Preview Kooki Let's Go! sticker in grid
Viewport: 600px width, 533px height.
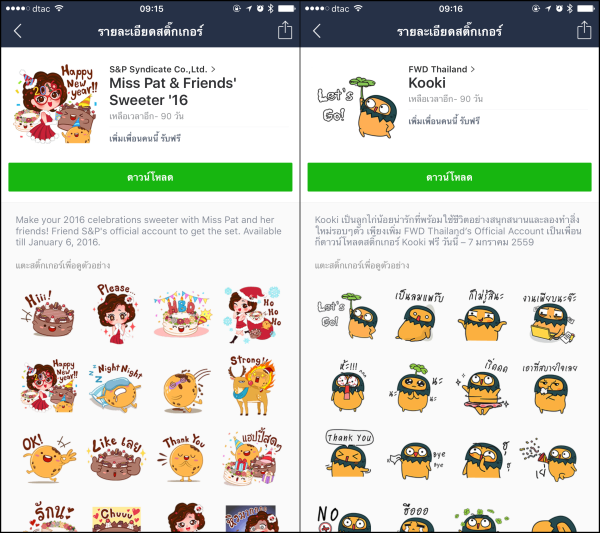pos(347,316)
